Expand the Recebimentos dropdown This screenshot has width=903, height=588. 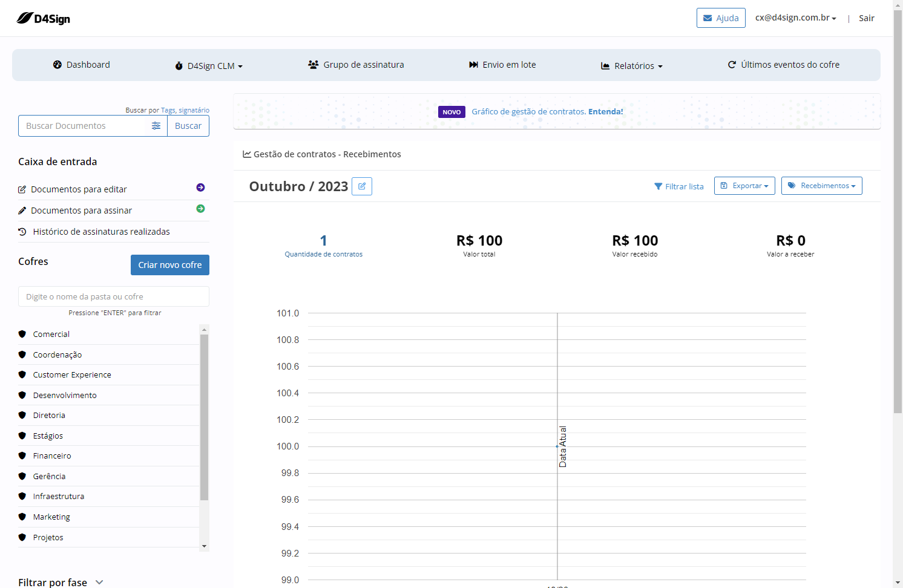click(822, 186)
